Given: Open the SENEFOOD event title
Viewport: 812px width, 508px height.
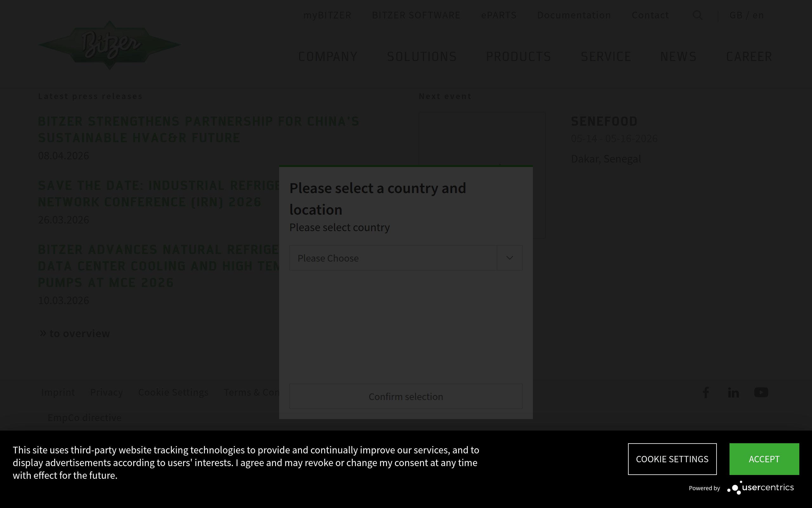Looking at the screenshot, I should 604,121.
